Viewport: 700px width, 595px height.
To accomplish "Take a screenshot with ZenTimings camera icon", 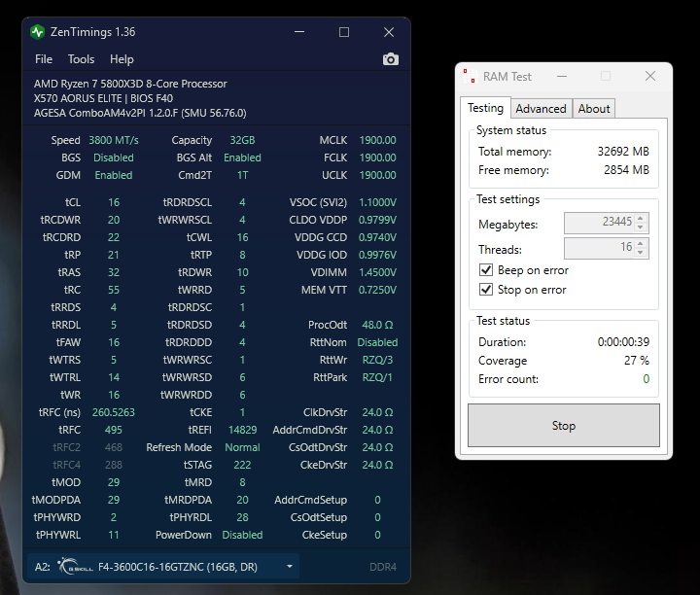I will pos(391,59).
